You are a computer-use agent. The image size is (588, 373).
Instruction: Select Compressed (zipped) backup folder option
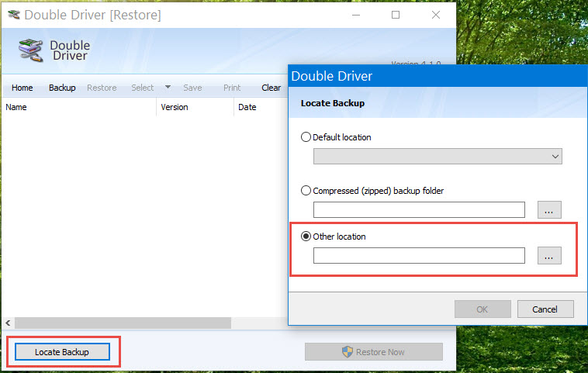[306, 191]
